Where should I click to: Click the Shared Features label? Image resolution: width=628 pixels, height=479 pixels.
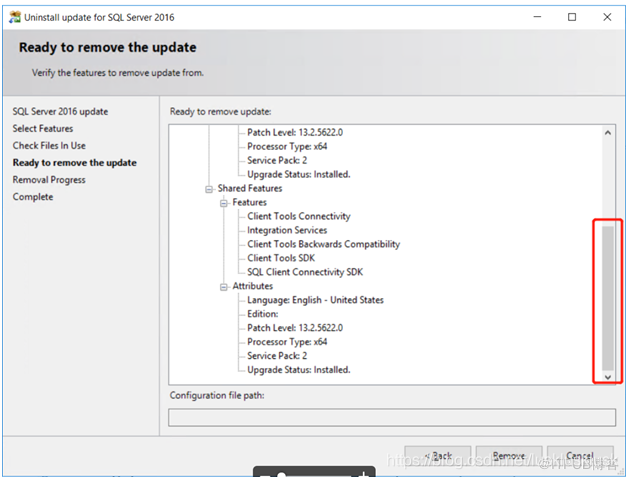click(x=250, y=188)
